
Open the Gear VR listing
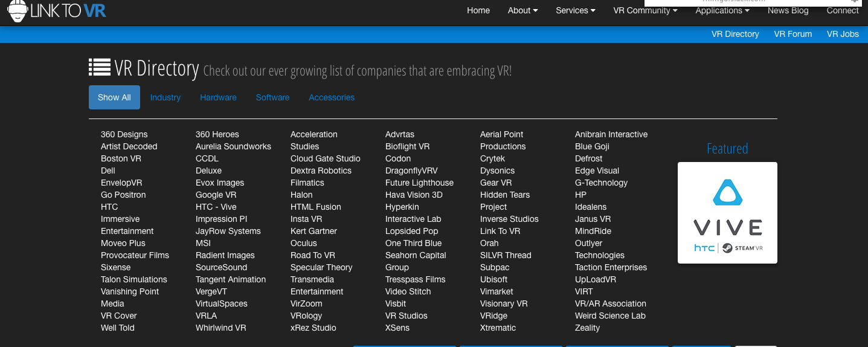point(496,183)
